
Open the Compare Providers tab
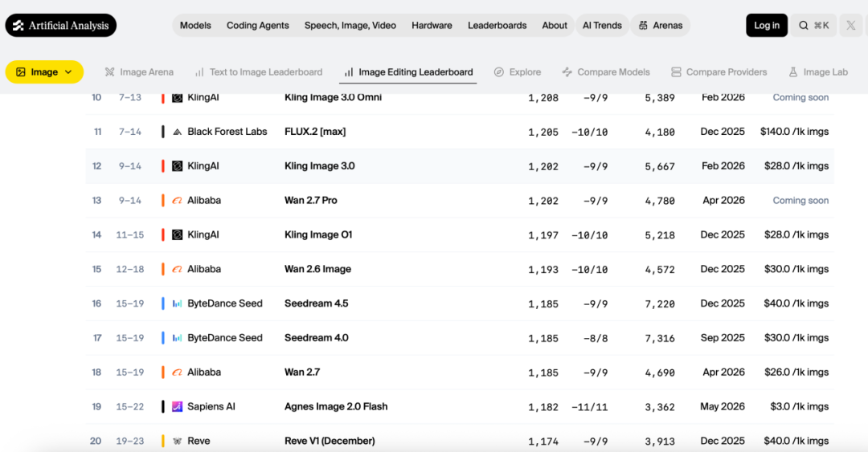point(719,72)
